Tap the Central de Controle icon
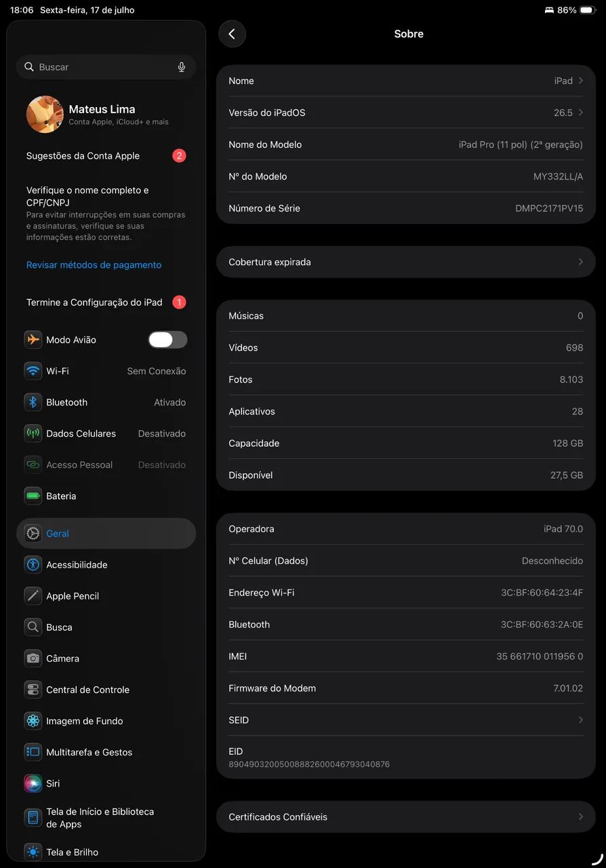The height and width of the screenshot is (868, 606). coord(33,690)
